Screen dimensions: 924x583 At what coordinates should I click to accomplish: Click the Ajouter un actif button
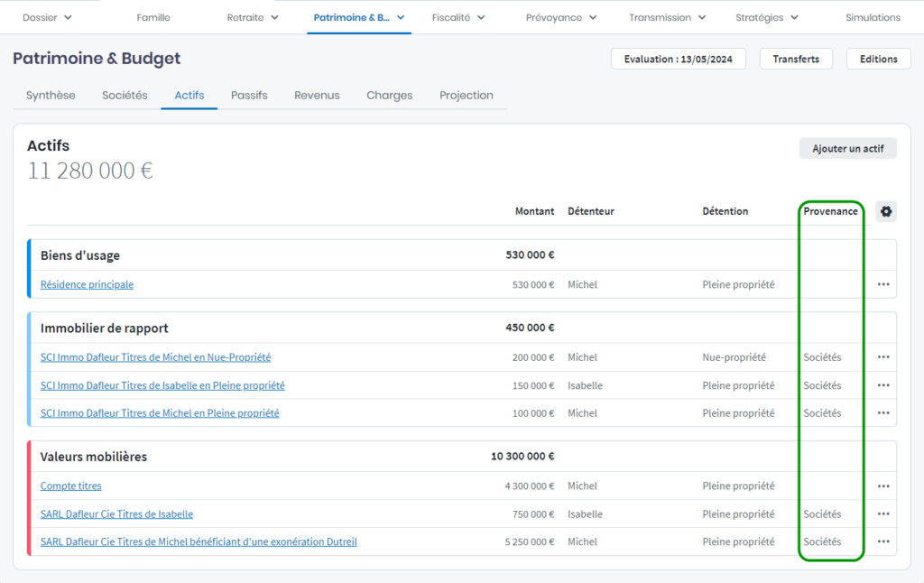(x=847, y=149)
